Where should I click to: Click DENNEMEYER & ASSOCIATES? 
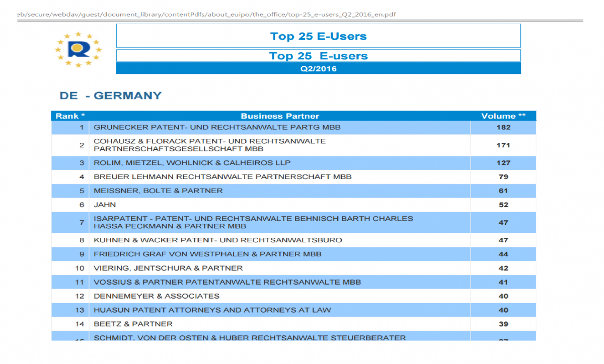click(157, 296)
